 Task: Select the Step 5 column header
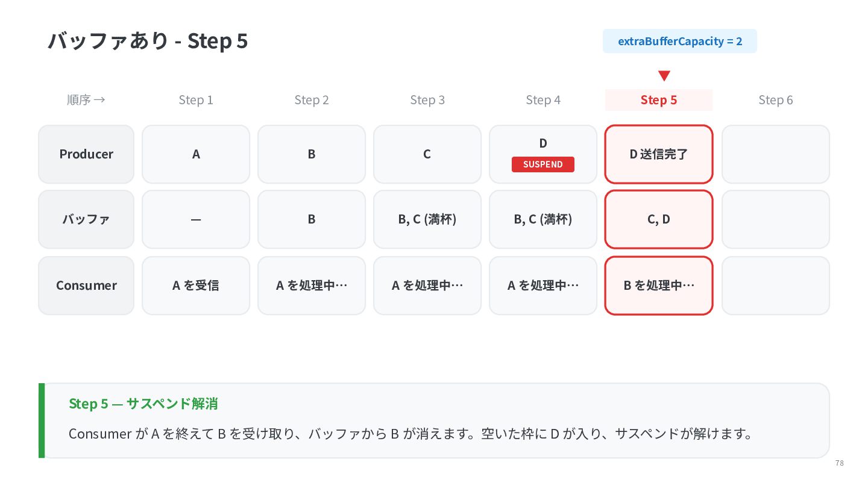tap(659, 100)
